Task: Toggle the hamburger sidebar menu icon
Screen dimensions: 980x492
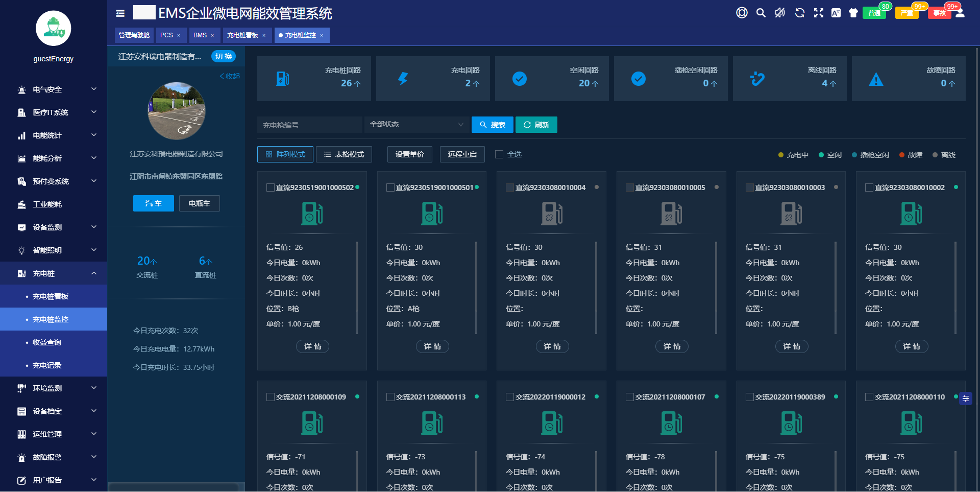Action: (120, 13)
